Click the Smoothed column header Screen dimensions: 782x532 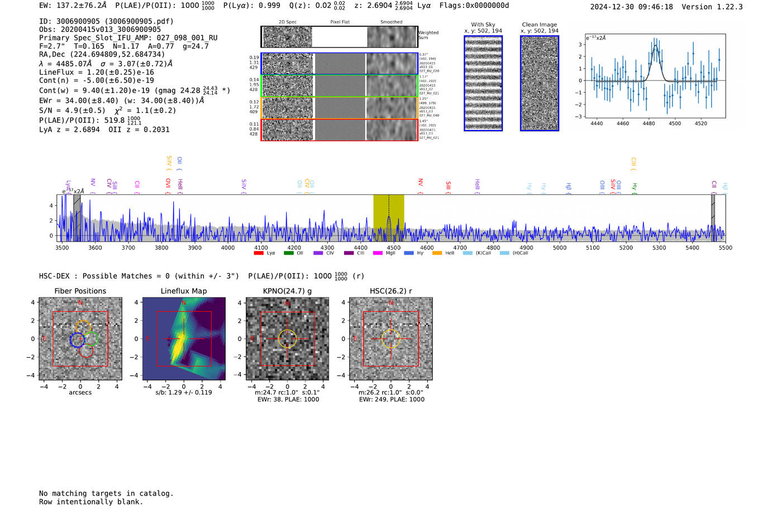point(392,22)
